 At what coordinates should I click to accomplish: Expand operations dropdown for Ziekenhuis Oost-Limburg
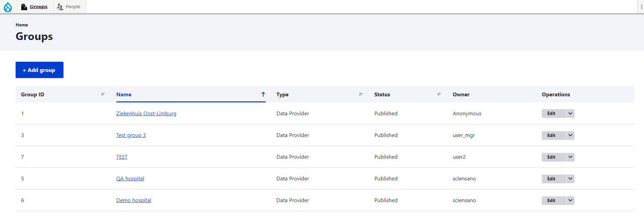pyautogui.click(x=570, y=114)
